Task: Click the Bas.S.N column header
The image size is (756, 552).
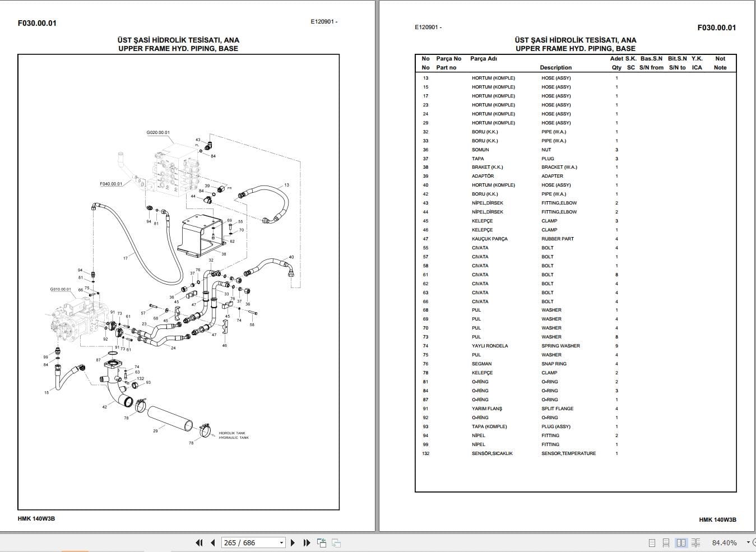Action: click(x=651, y=58)
